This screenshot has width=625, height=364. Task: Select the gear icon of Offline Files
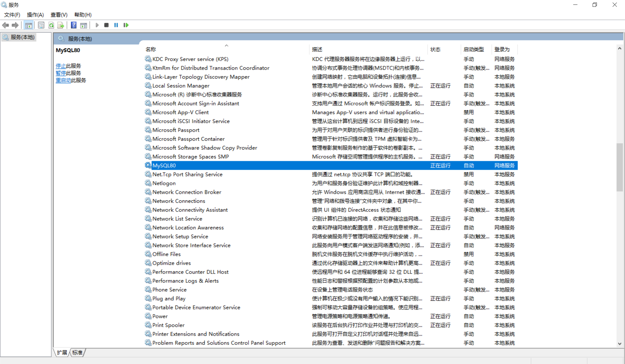[x=148, y=254]
